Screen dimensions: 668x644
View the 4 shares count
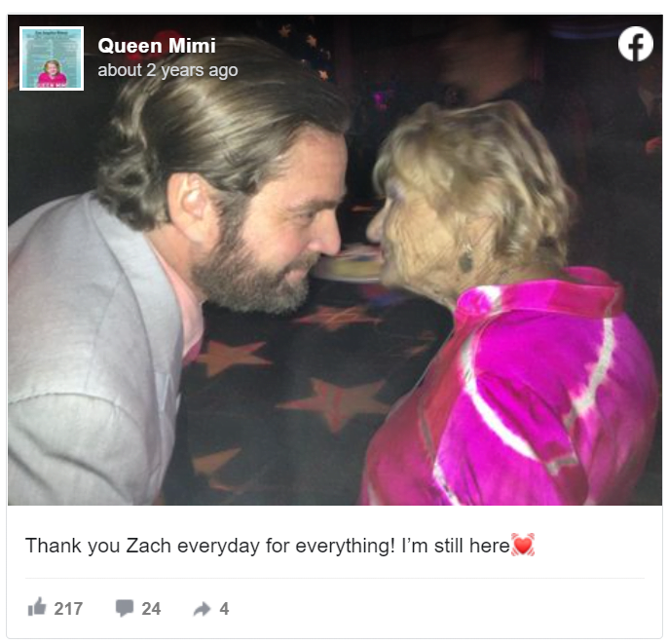[x=224, y=609]
